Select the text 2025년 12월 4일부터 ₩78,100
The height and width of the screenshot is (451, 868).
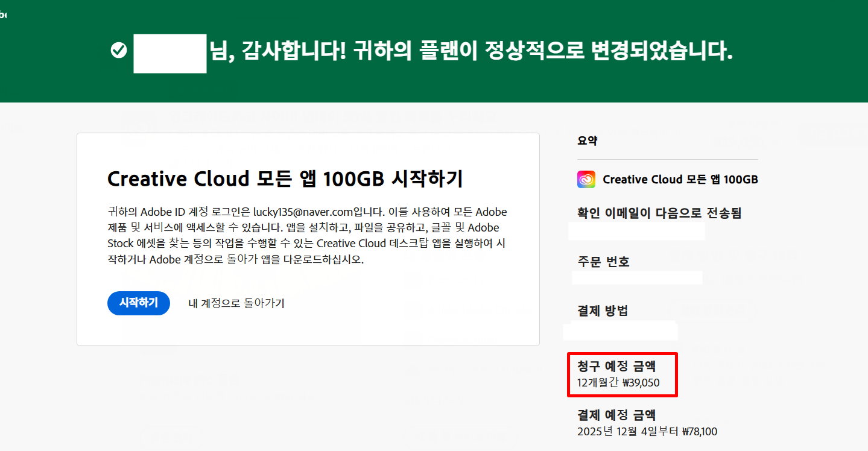(647, 432)
